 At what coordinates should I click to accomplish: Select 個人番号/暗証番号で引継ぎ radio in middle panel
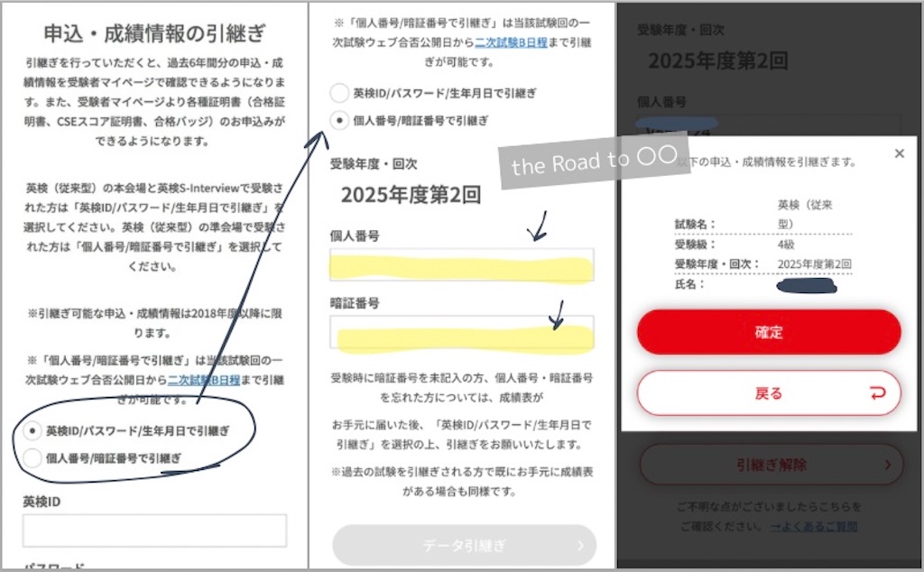click(x=339, y=121)
